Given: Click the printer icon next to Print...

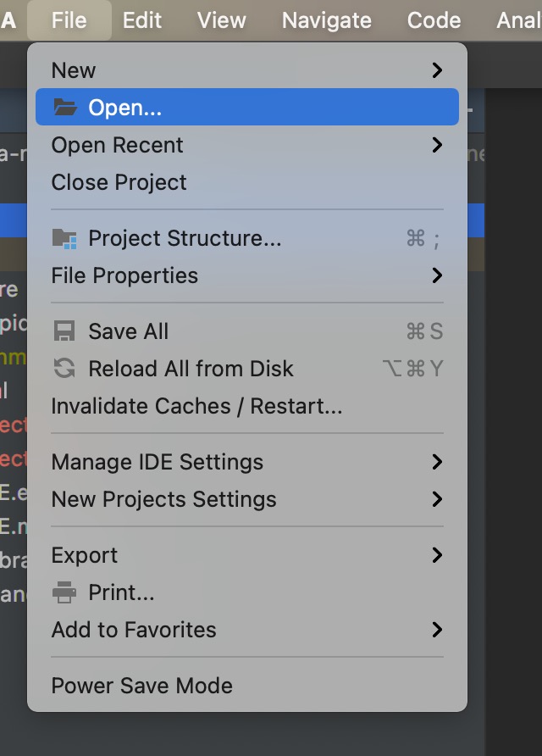Looking at the screenshot, I should (x=64, y=592).
